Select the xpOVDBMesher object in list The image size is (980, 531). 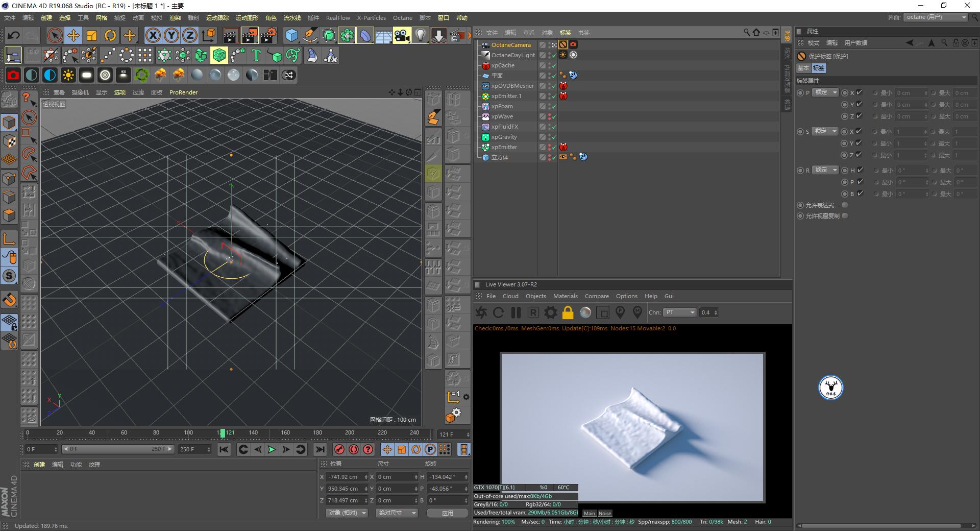coord(512,86)
